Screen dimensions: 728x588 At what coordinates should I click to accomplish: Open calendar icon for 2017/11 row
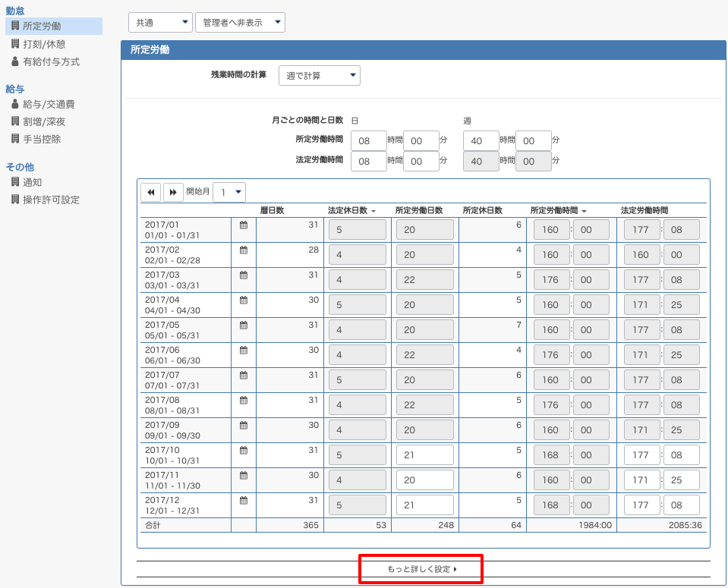(x=243, y=476)
